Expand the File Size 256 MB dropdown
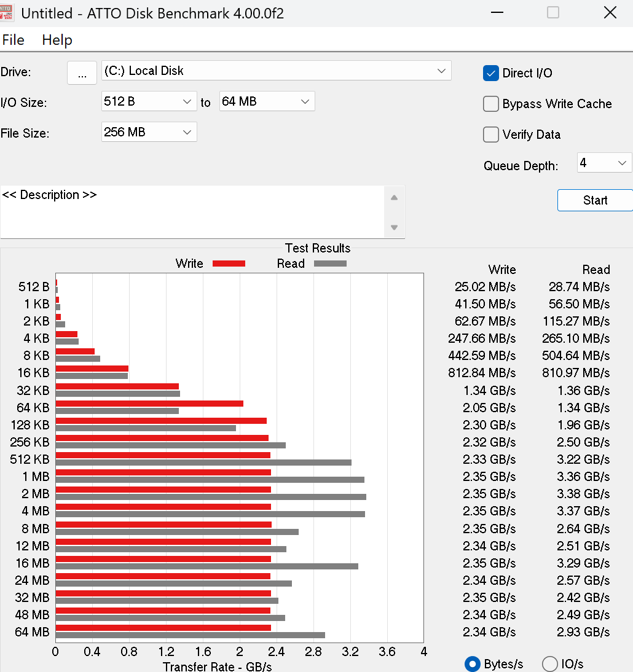Screen dimensions: 633x672 [x=149, y=132]
